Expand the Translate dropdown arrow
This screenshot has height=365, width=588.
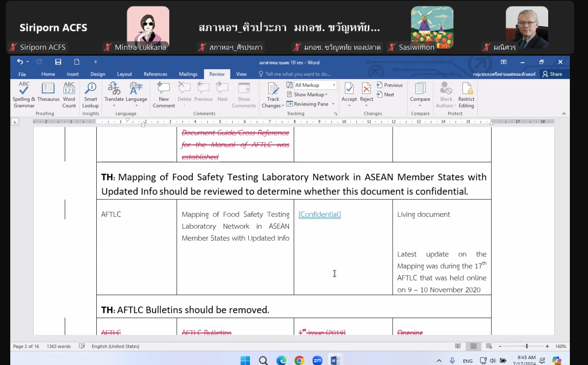click(114, 105)
